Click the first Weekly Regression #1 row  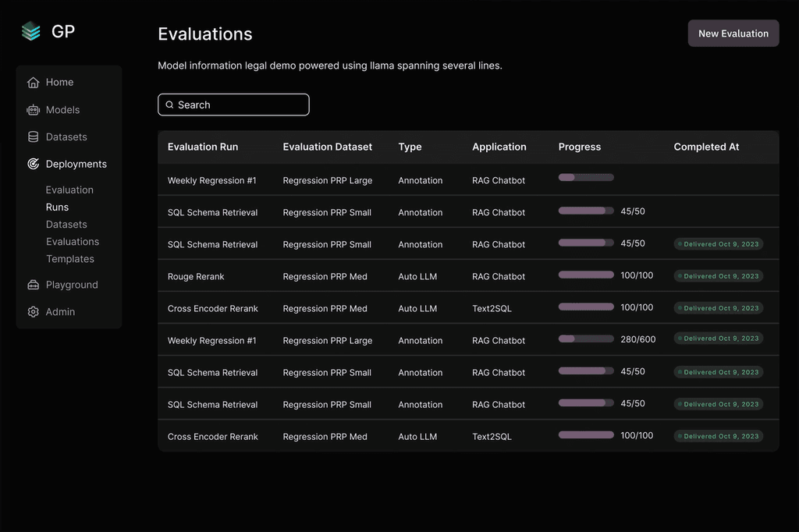pos(211,181)
